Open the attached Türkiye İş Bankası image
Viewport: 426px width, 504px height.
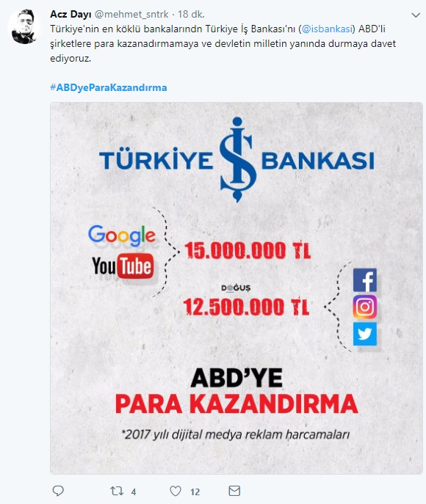pyautogui.click(x=237, y=288)
